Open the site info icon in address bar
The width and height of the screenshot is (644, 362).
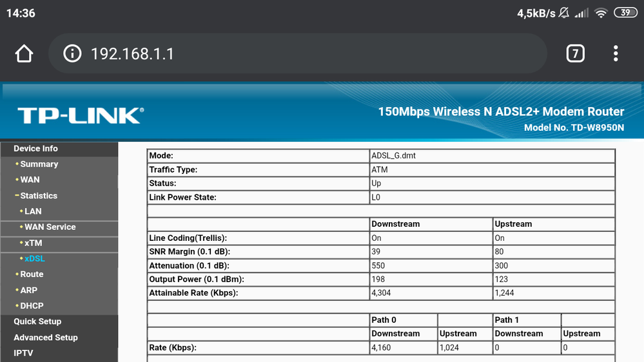pyautogui.click(x=72, y=53)
